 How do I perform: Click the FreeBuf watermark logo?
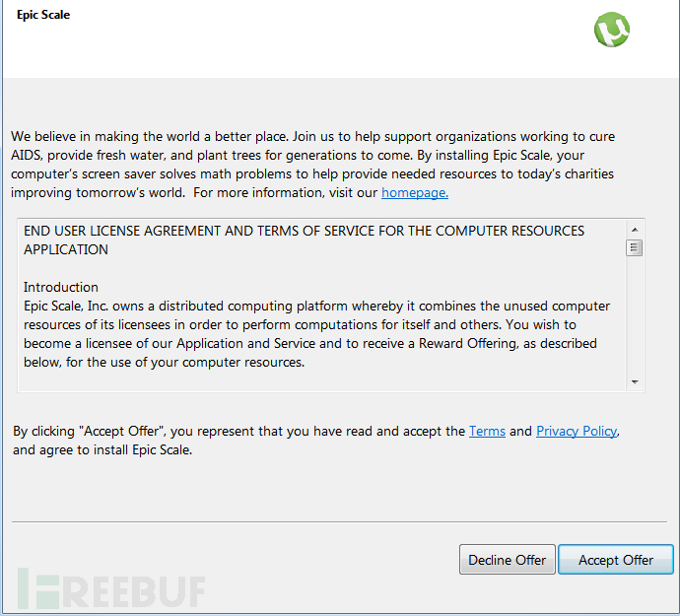109,588
